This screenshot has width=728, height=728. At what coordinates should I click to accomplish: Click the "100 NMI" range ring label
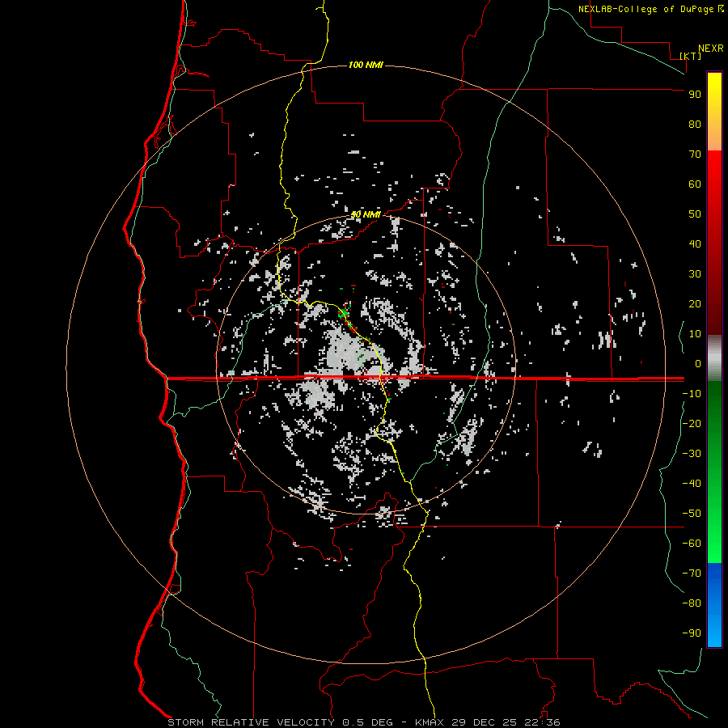[x=366, y=65]
